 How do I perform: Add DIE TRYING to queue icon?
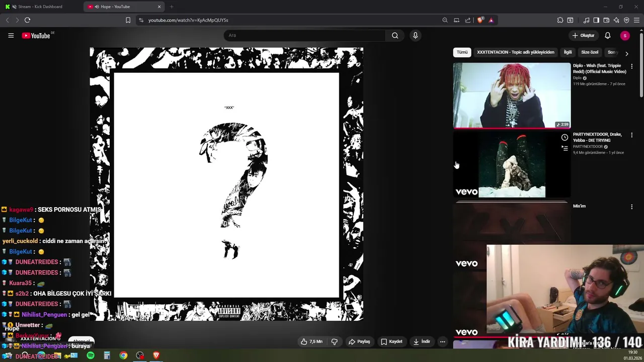565,148
